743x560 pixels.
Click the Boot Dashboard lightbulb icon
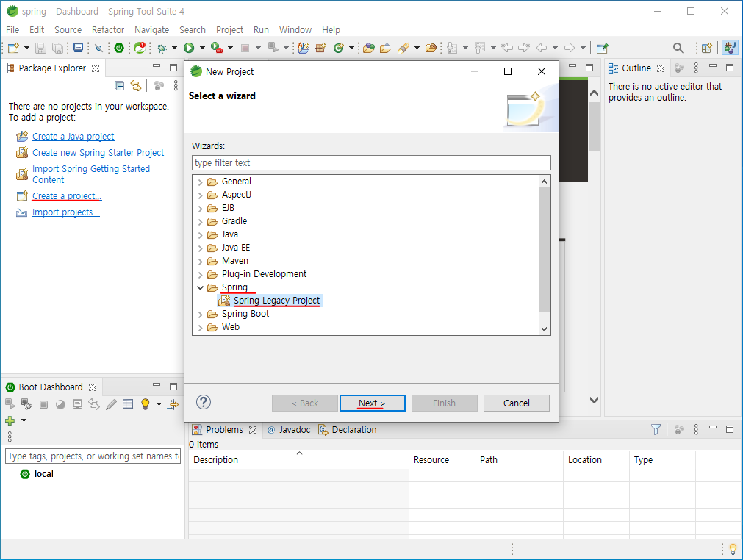coord(146,404)
